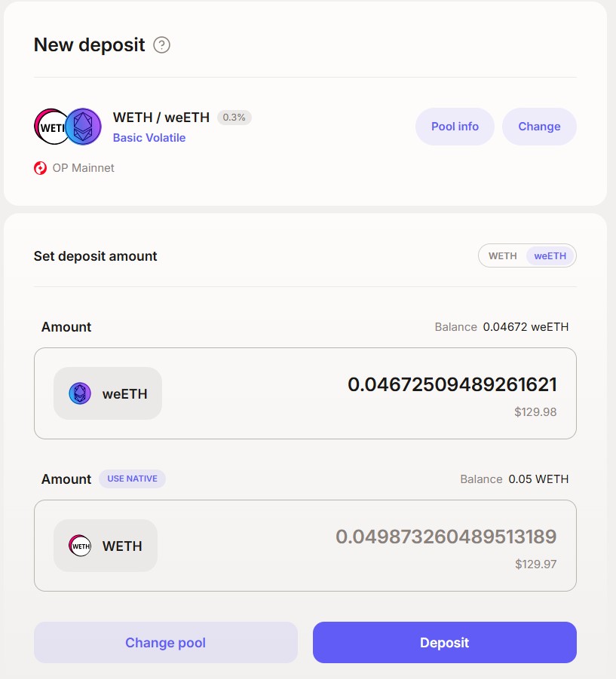Click the WETH token logo in pool header
Image resolution: width=616 pixels, height=679 pixels.
[51, 127]
